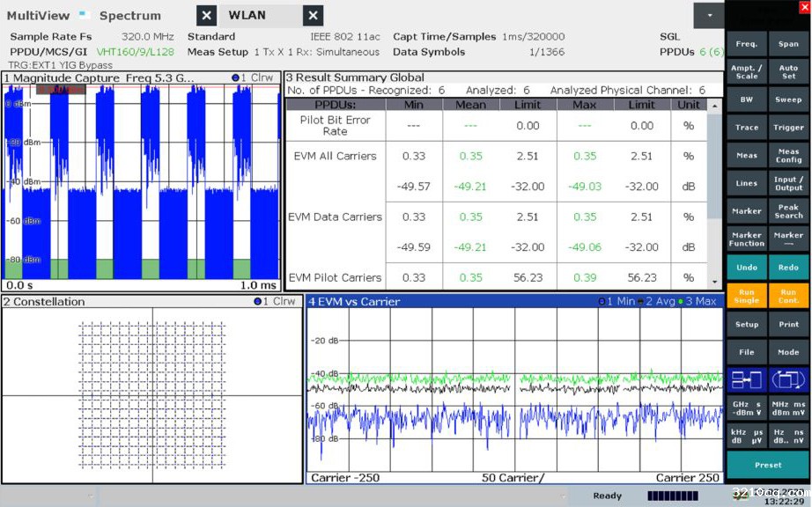The image size is (812, 507).
Task: Start continuous sweep with Run Cont.
Action: (788, 296)
